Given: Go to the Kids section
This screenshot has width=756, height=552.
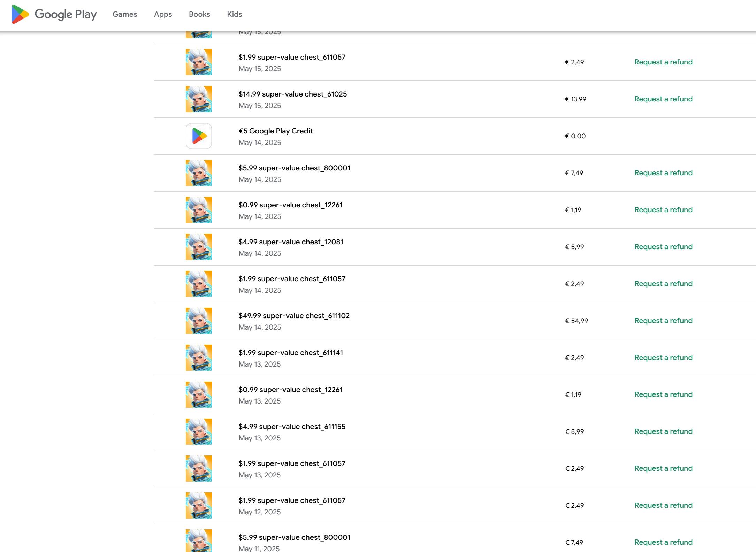Looking at the screenshot, I should 234,14.
